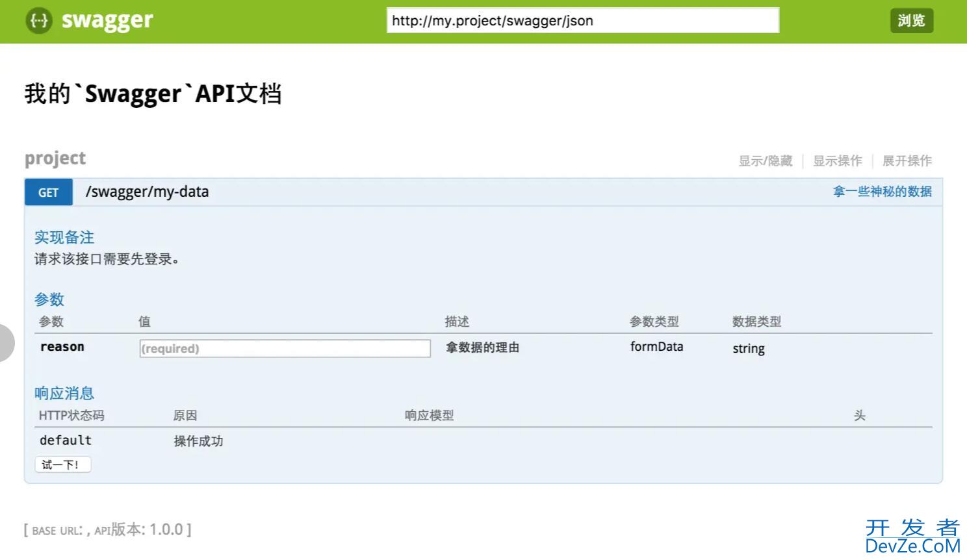Click the formData parameter type
This screenshot has width=967, height=560.
point(656,346)
